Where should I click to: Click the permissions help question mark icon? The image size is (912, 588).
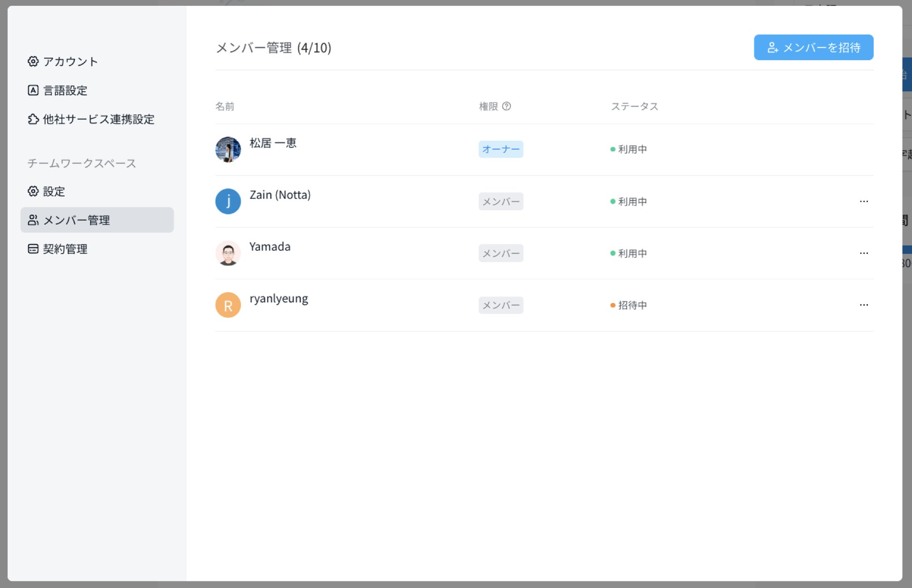(x=507, y=106)
